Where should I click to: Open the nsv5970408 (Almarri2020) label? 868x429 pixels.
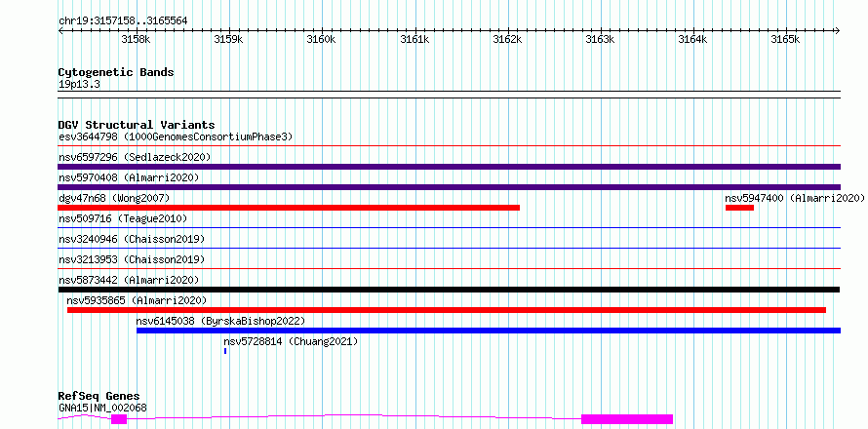tap(129, 177)
